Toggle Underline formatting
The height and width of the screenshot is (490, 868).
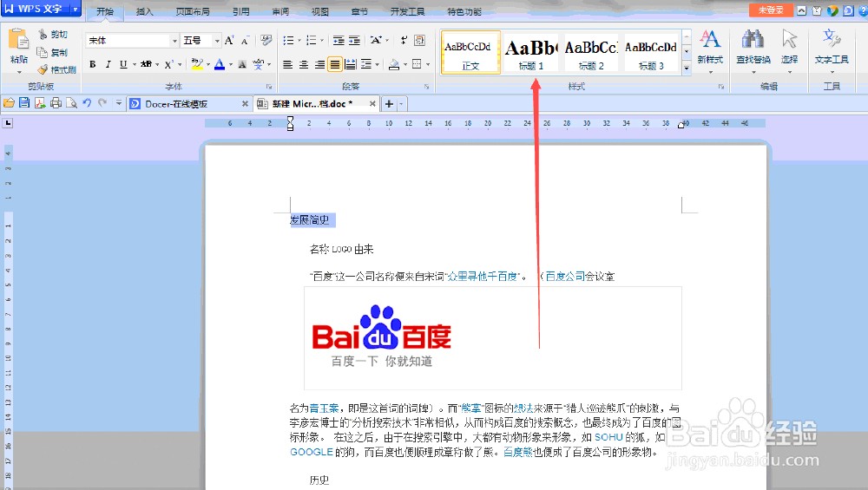click(123, 64)
